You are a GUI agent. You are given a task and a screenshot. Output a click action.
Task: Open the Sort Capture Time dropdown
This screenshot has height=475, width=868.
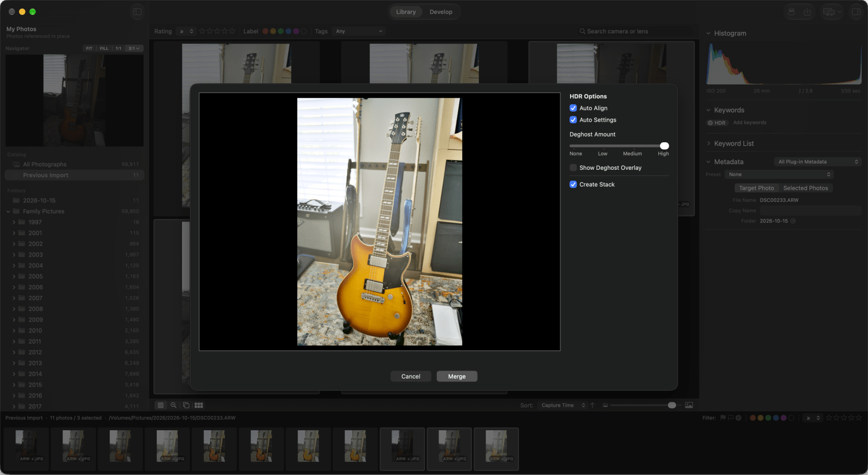[563, 405]
